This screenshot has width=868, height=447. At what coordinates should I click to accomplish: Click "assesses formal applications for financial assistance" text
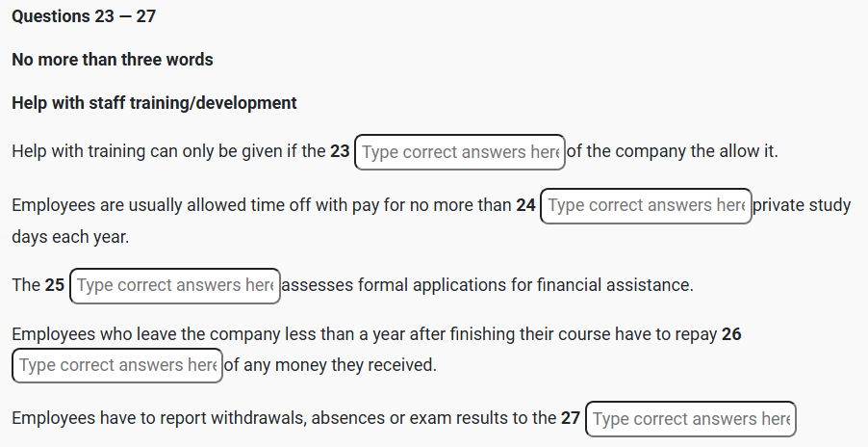[487, 285]
